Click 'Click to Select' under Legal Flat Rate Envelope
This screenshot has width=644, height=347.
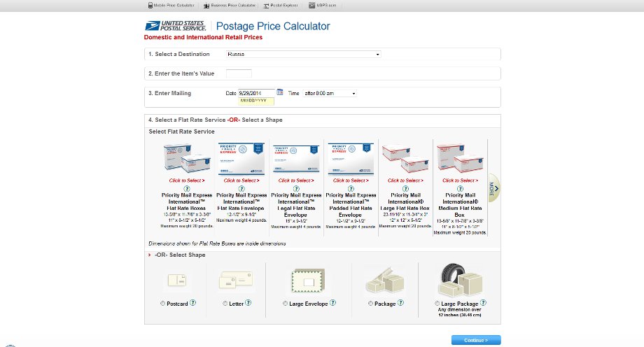pos(296,180)
